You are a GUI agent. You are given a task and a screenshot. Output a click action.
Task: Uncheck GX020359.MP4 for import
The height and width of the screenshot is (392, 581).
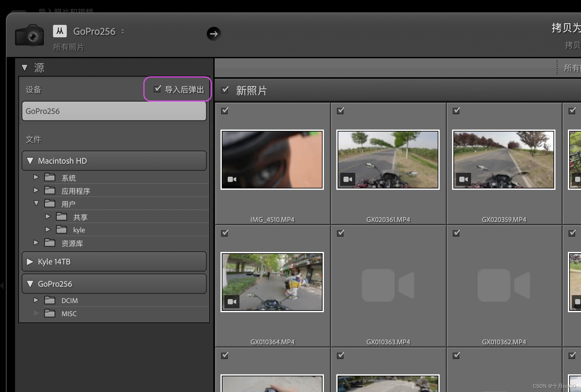pyautogui.click(x=456, y=111)
